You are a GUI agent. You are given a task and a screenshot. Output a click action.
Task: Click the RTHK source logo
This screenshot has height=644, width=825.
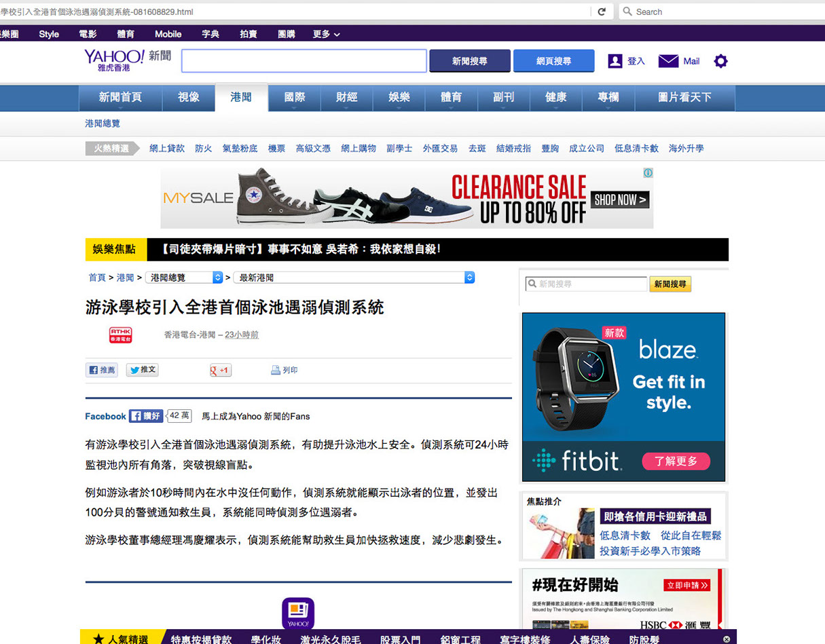click(x=121, y=335)
